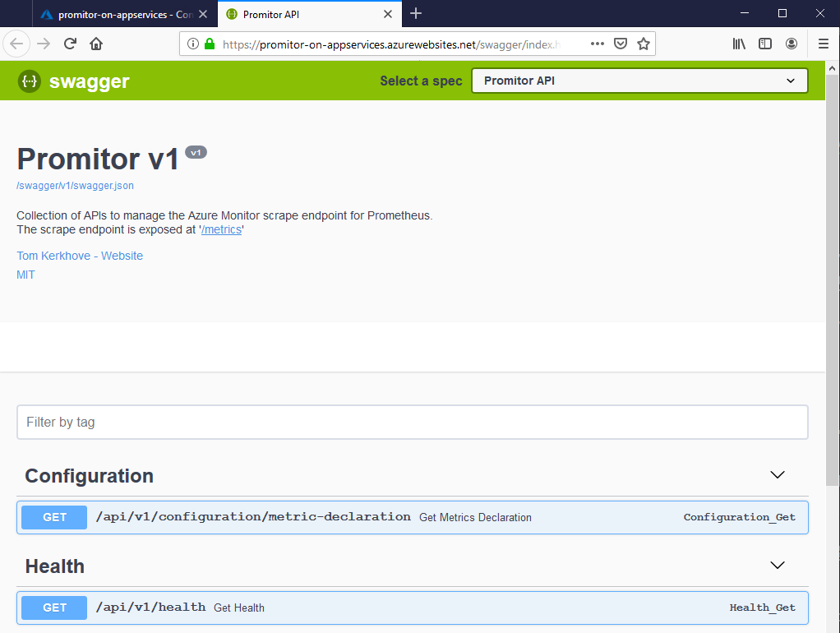Open the /swagger/v1/swagger.json link
840x633 pixels.
[x=75, y=186]
